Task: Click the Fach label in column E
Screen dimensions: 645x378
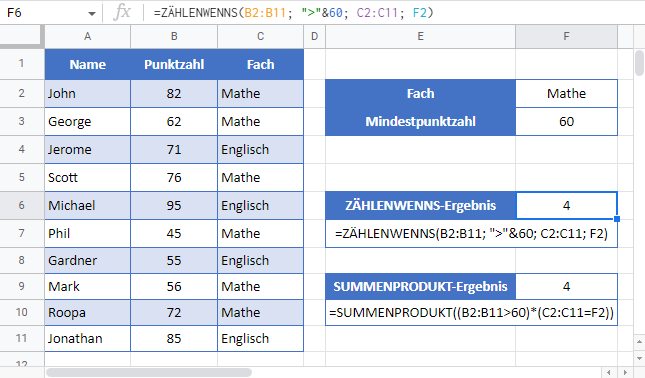Action: (420, 93)
